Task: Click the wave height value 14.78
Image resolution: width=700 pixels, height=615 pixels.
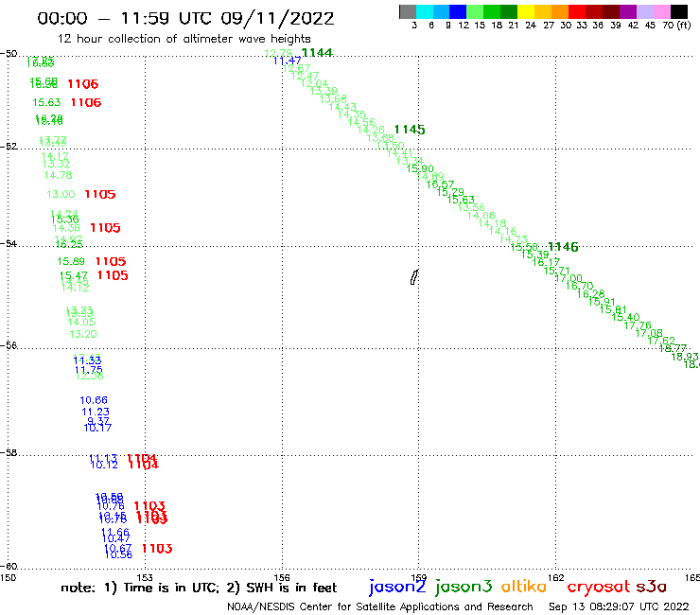Action: tap(58, 175)
